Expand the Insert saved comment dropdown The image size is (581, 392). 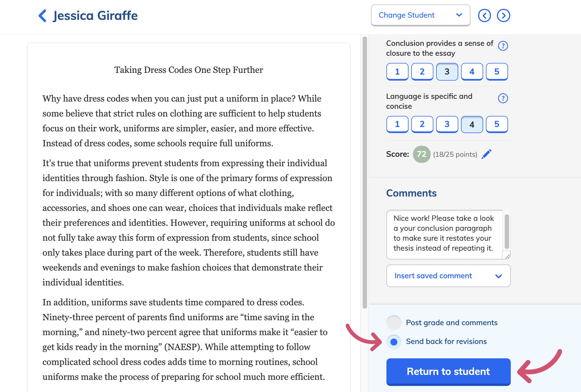448,276
